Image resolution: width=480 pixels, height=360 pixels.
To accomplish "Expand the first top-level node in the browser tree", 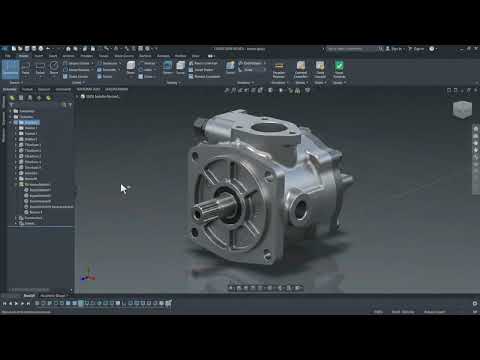I will pos(10,111).
